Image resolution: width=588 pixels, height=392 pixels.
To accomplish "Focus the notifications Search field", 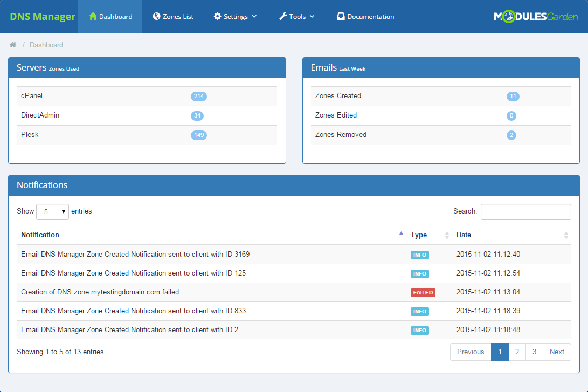I will (525, 212).
